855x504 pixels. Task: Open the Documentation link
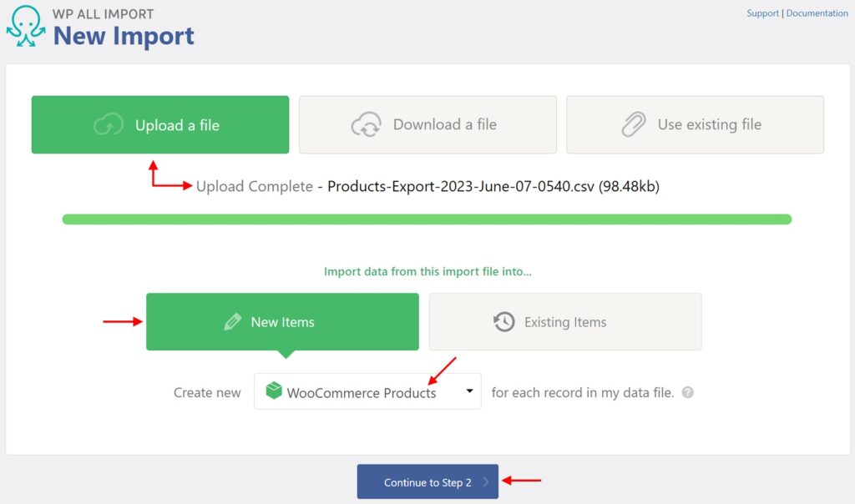pyautogui.click(x=817, y=13)
